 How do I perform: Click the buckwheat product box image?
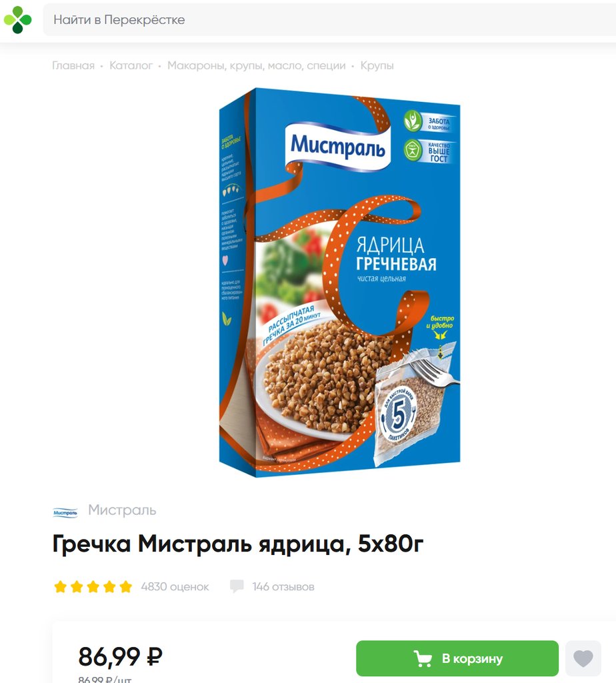339,282
